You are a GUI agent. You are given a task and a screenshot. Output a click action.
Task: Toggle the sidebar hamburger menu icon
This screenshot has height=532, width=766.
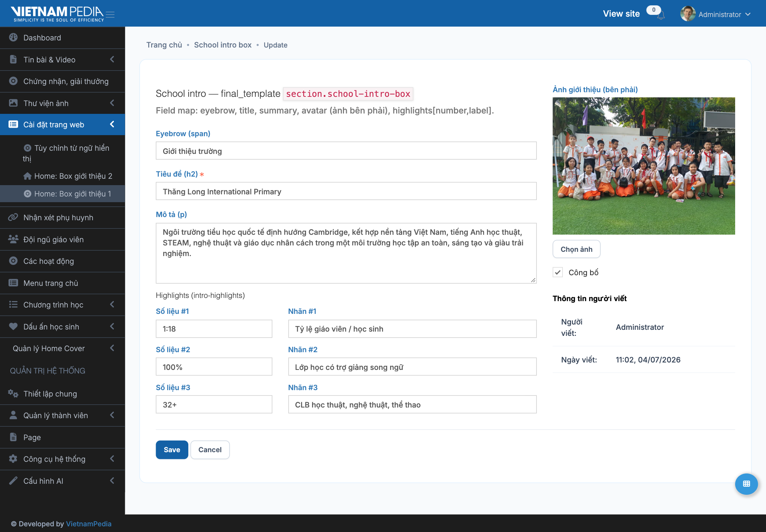[110, 15]
